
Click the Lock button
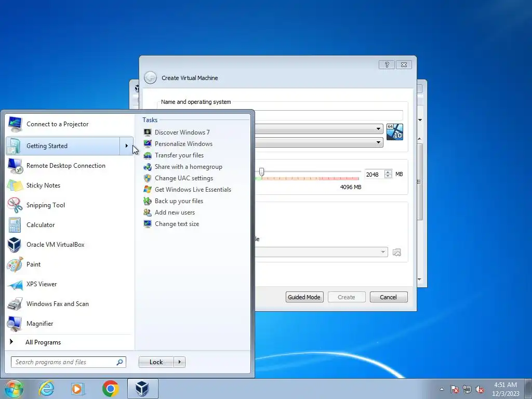pyautogui.click(x=156, y=362)
